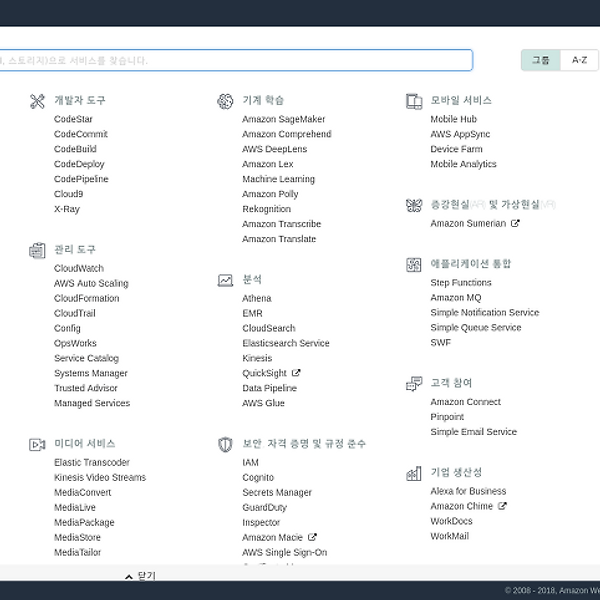This screenshot has width=600, height=600.
Task: Open CloudWatch service
Action: [x=79, y=268]
